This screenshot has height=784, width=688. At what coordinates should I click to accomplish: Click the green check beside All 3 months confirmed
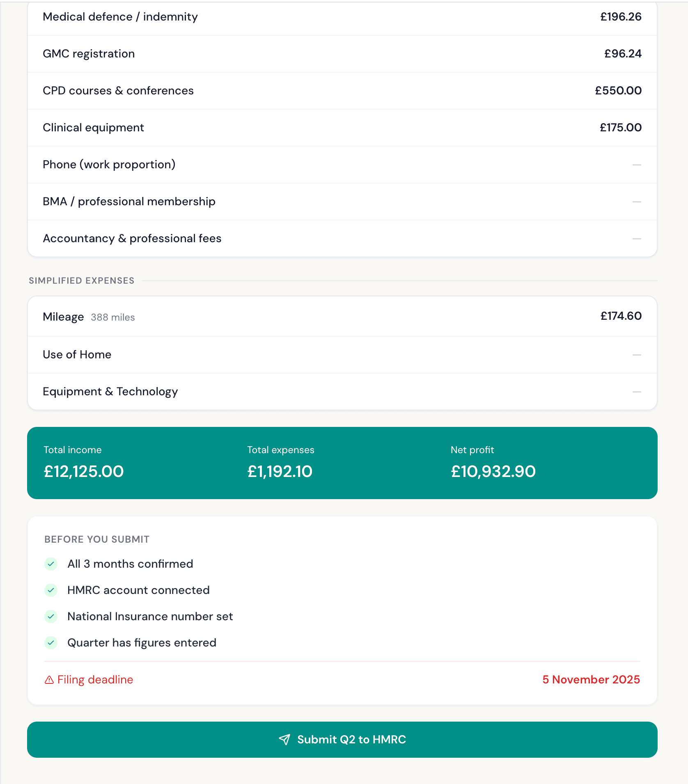(50, 564)
